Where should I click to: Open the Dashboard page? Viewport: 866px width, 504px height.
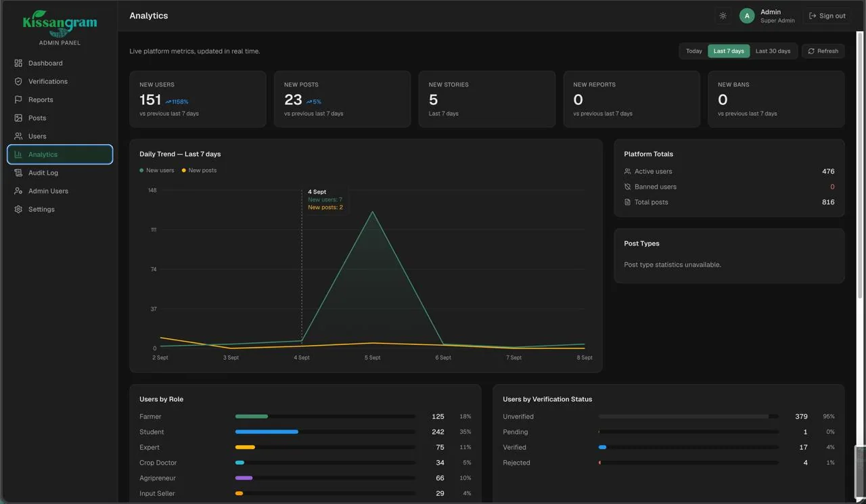click(x=60, y=63)
